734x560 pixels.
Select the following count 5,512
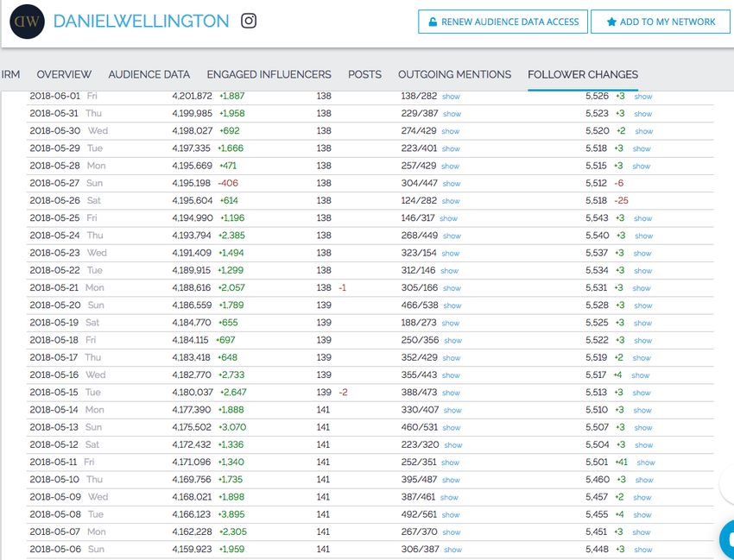click(596, 183)
